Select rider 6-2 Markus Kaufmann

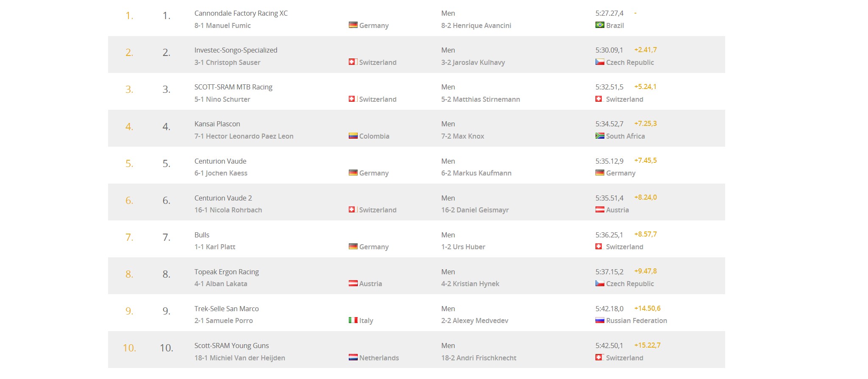[x=476, y=173]
